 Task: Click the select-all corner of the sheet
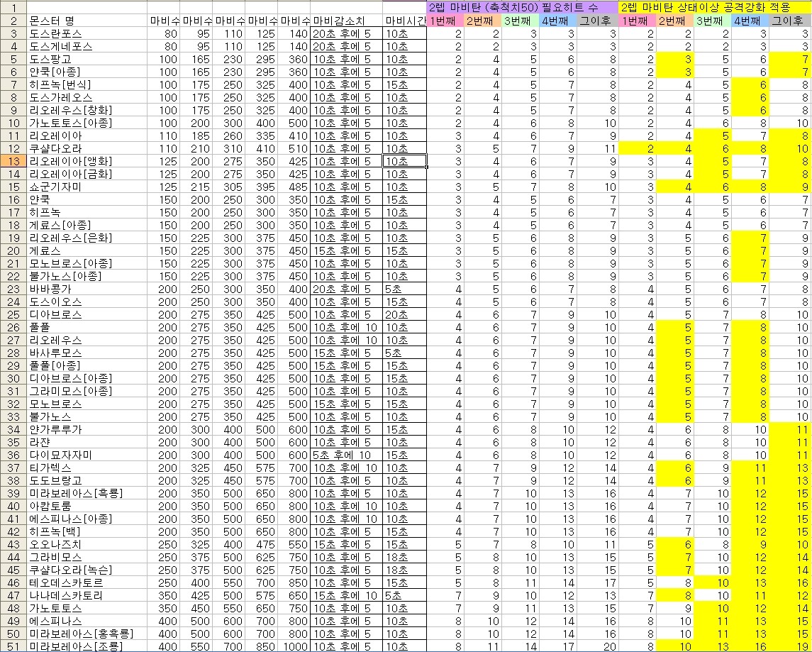[13, 7]
